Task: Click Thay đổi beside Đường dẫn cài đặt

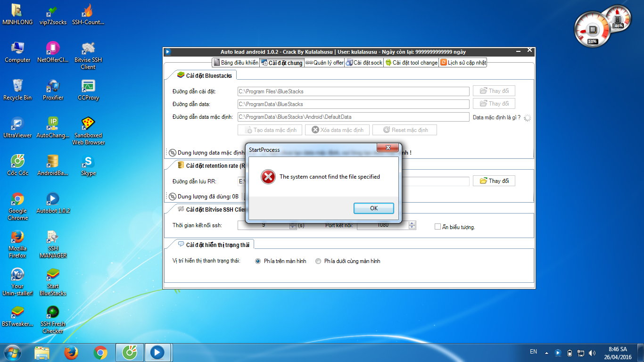Action: coord(494,91)
